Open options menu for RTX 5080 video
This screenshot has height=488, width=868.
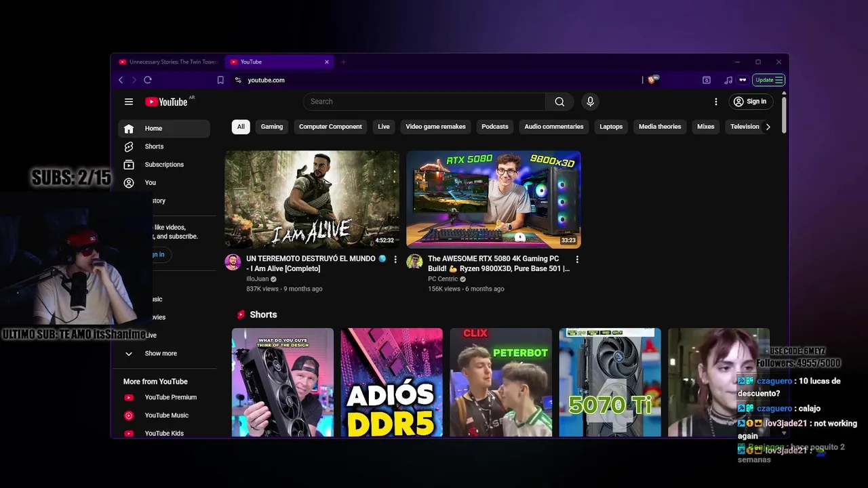(577, 260)
